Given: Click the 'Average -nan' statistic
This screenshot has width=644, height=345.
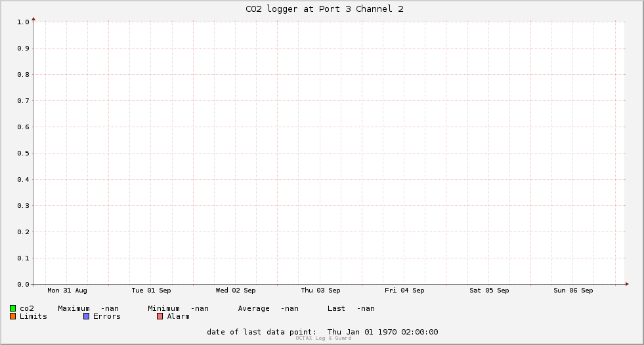Looking at the screenshot, I should coord(268,308).
